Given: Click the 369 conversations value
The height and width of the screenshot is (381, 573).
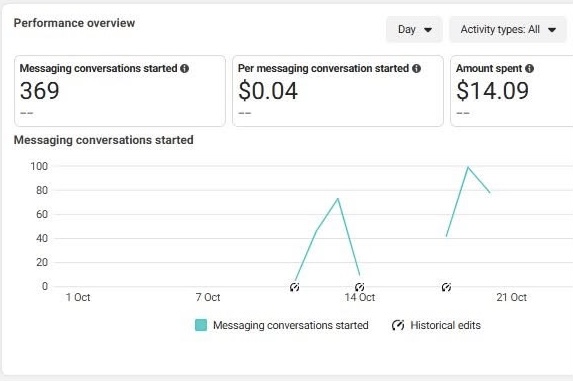Looking at the screenshot, I should 39,91.
